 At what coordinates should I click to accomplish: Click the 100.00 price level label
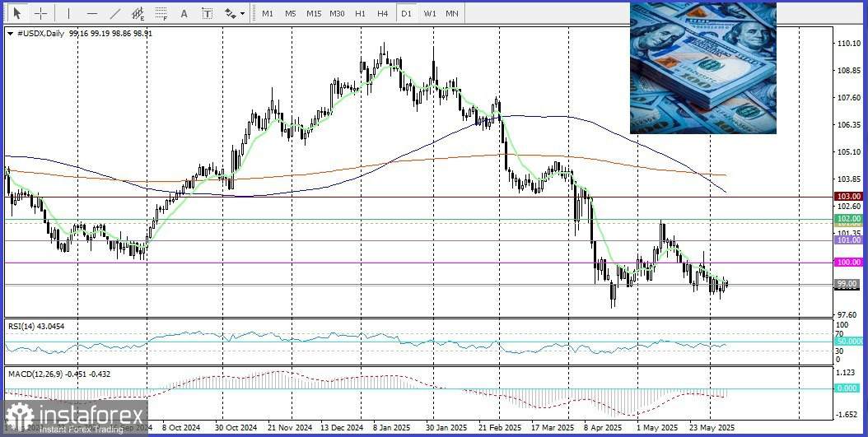coord(848,263)
